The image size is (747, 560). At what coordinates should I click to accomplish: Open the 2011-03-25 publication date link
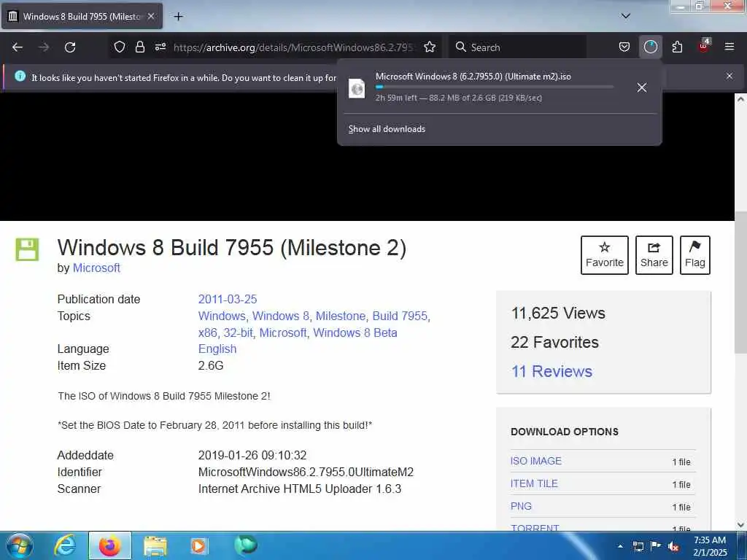click(228, 300)
